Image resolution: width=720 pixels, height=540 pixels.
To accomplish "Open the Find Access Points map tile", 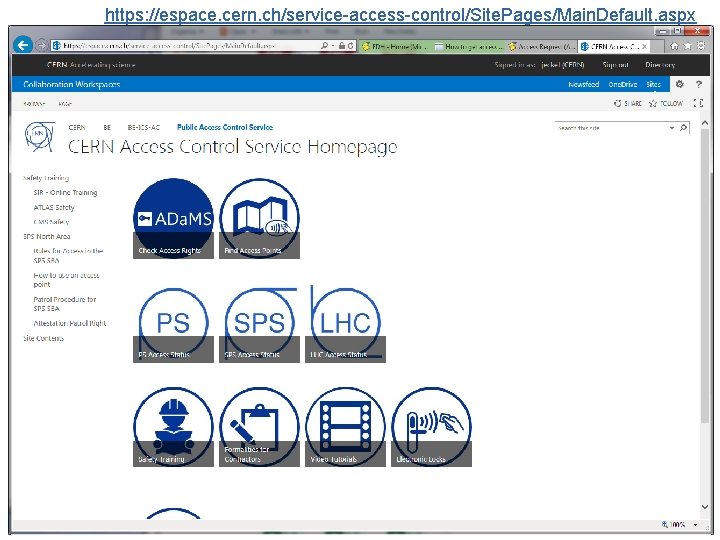I will pos(259,219).
